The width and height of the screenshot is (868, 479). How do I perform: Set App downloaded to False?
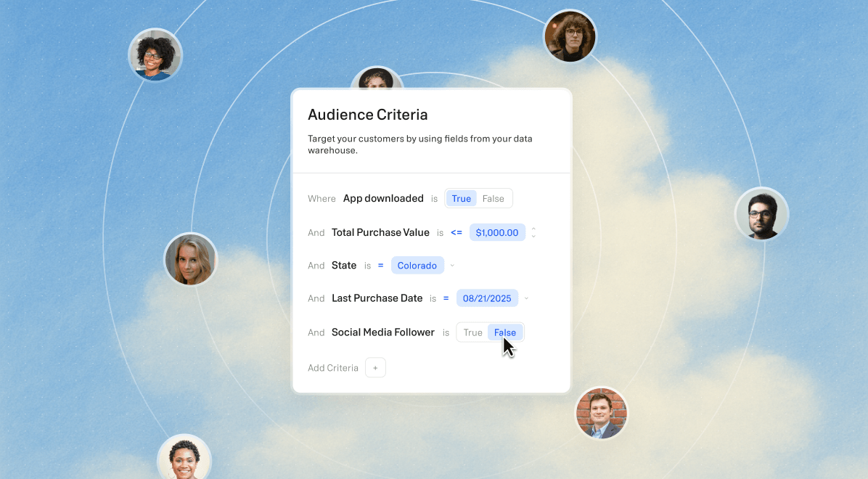(494, 199)
